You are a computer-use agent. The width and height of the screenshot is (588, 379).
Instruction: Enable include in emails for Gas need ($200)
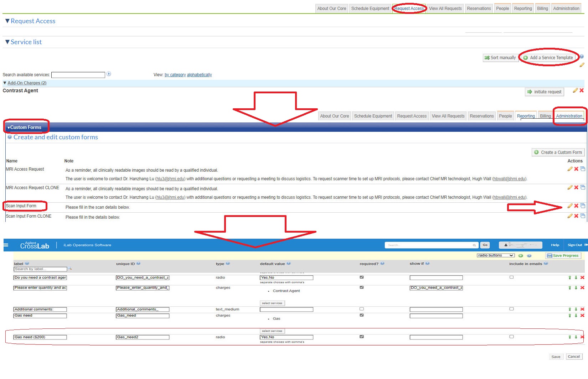click(x=511, y=337)
